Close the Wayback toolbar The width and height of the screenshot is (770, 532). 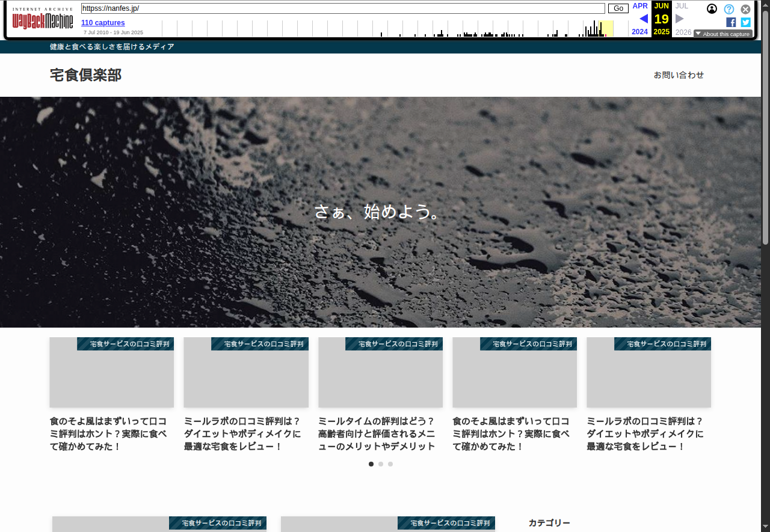coord(745,9)
